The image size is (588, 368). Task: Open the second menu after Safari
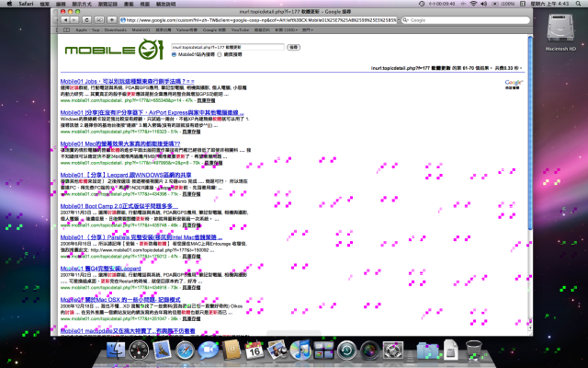click(62, 4)
